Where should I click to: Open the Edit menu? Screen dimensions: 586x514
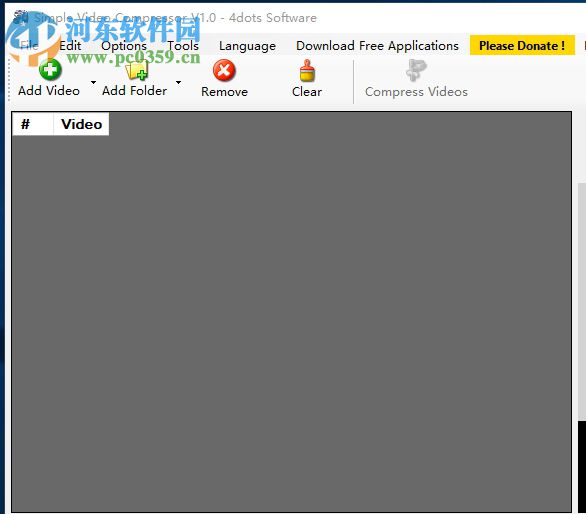[70, 46]
